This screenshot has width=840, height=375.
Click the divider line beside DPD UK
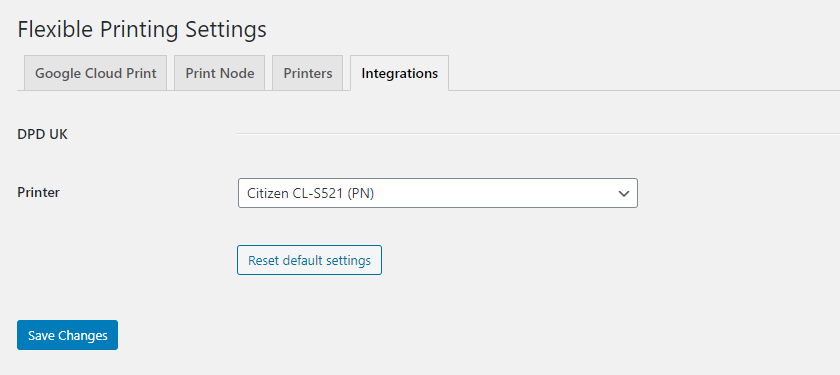(538, 133)
